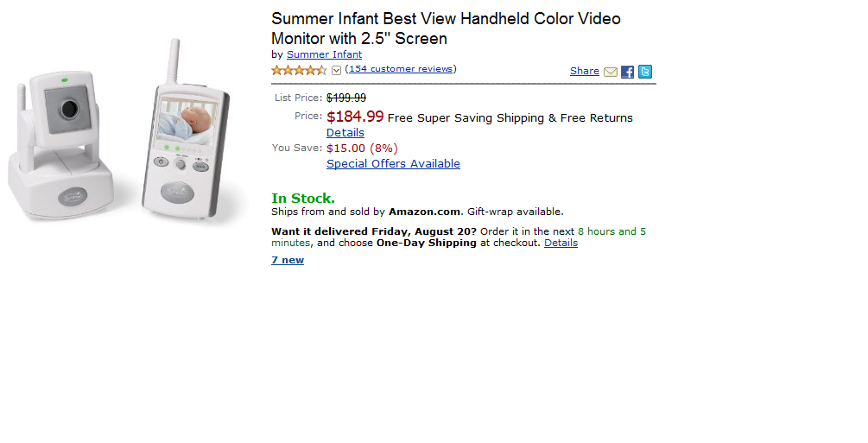Open the Summer Infant brand link
Viewport: 868px width, 443px height.
pyautogui.click(x=324, y=54)
